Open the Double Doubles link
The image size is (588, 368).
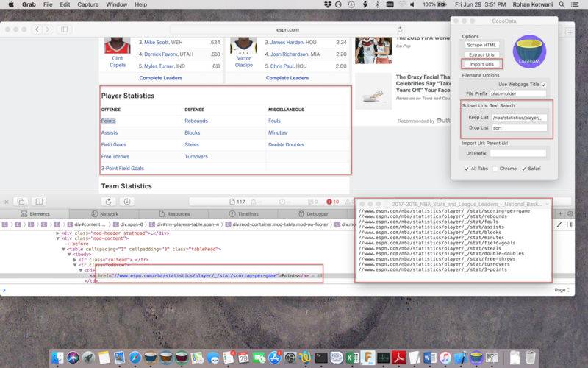click(x=286, y=144)
